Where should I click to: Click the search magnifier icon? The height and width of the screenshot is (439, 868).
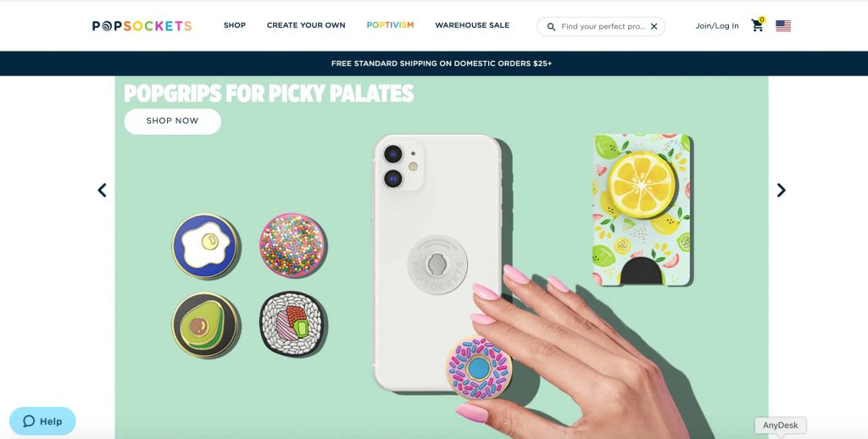(x=551, y=26)
